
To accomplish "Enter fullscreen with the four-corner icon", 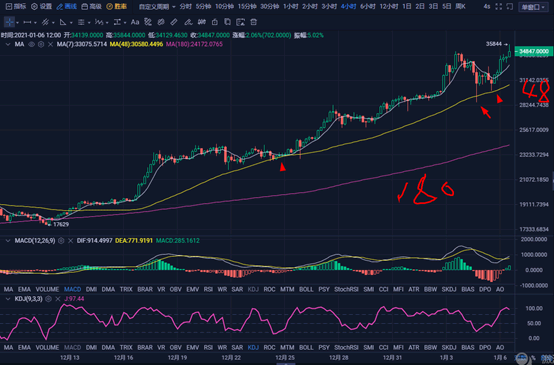I will (x=499, y=6).
